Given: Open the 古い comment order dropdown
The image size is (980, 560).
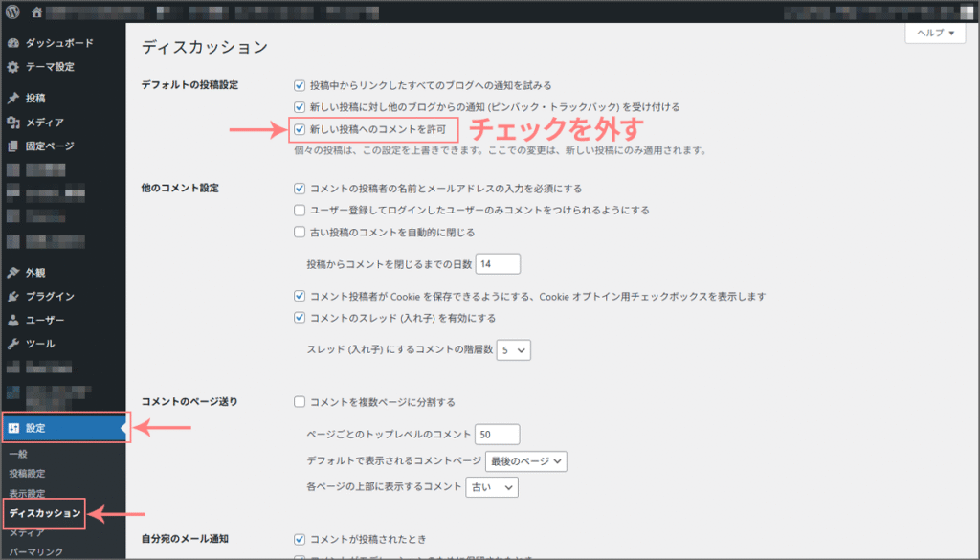Looking at the screenshot, I should click(x=492, y=487).
